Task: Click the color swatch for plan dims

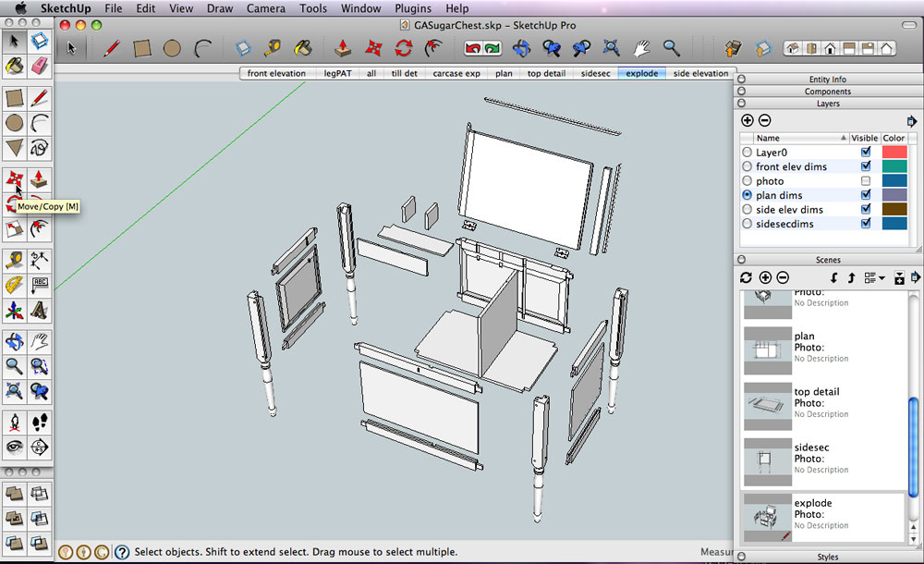Action: (x=894, y=195)
